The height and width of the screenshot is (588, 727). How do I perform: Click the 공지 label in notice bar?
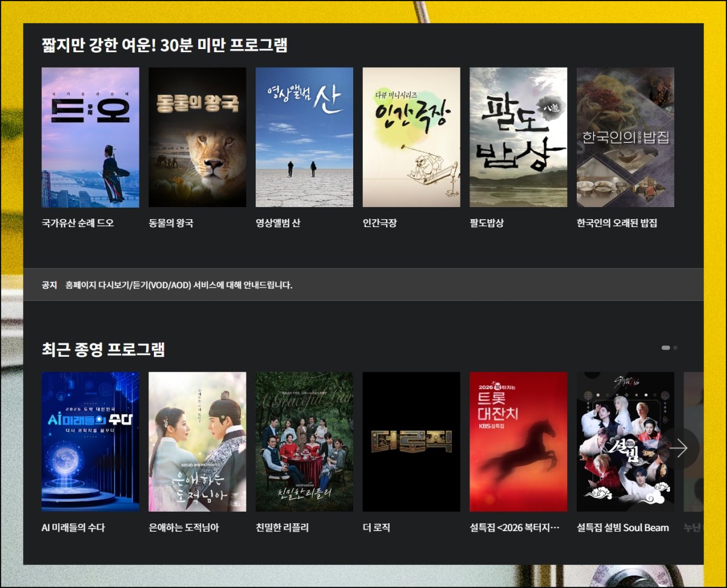(x=49, y=285)
